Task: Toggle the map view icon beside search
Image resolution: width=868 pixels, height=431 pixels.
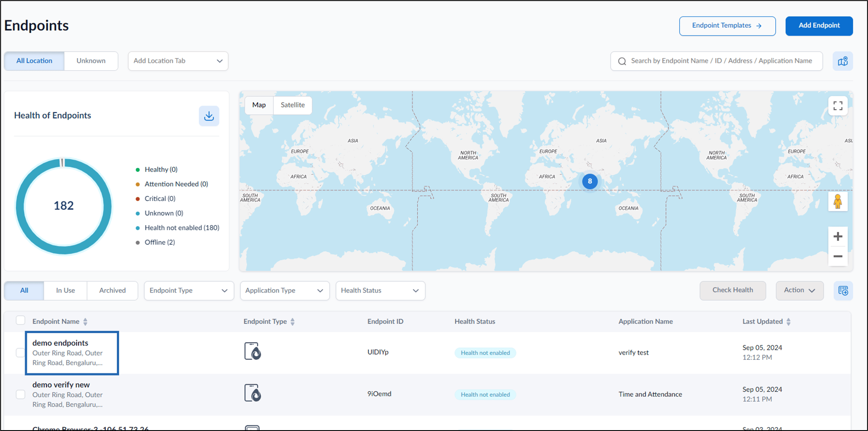Action: (842, 61)
